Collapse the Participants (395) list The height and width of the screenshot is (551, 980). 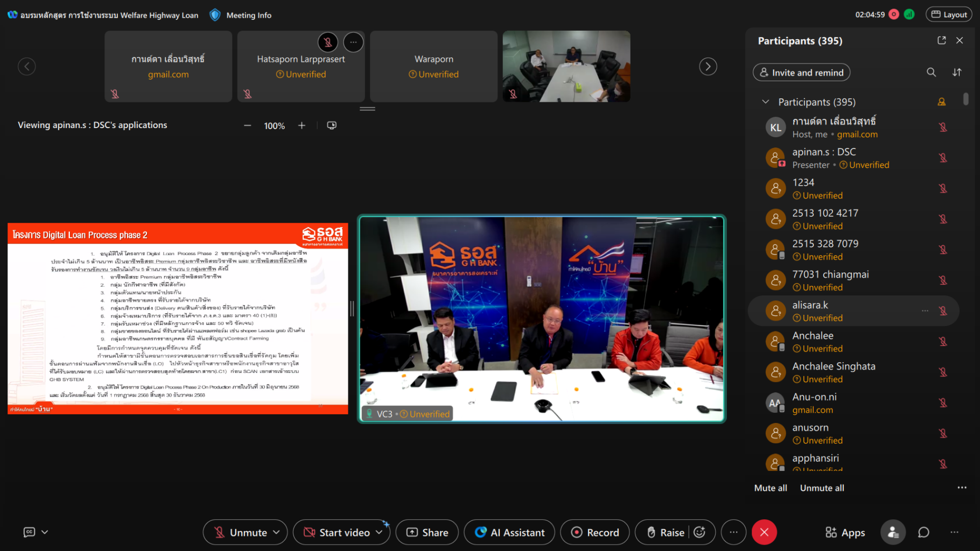tap(765, 102)
